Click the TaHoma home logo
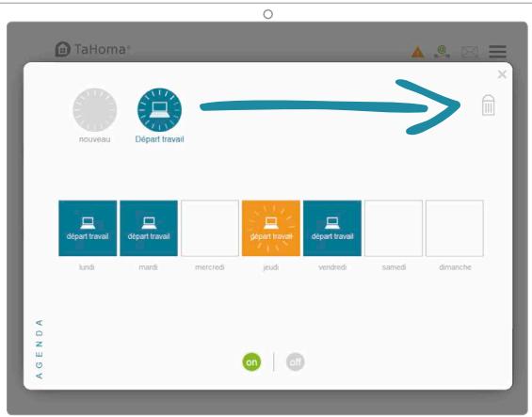Screen dimensions: 532x417 point(92,50)
